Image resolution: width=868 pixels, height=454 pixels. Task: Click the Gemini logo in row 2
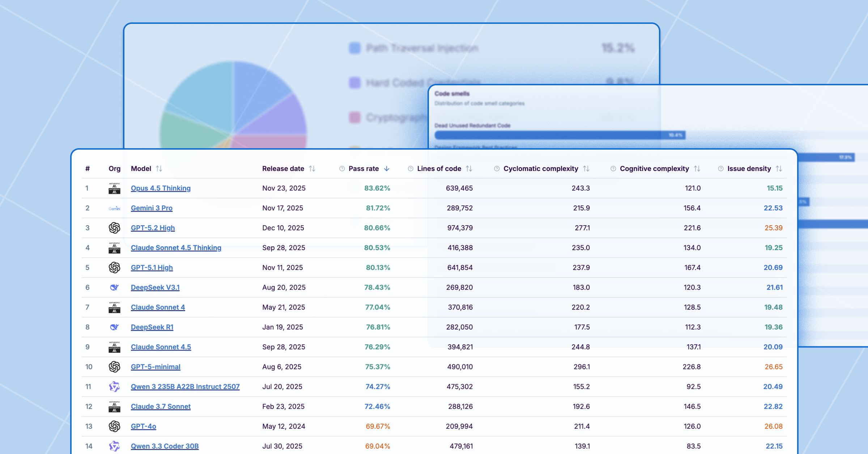coord(114,208)
